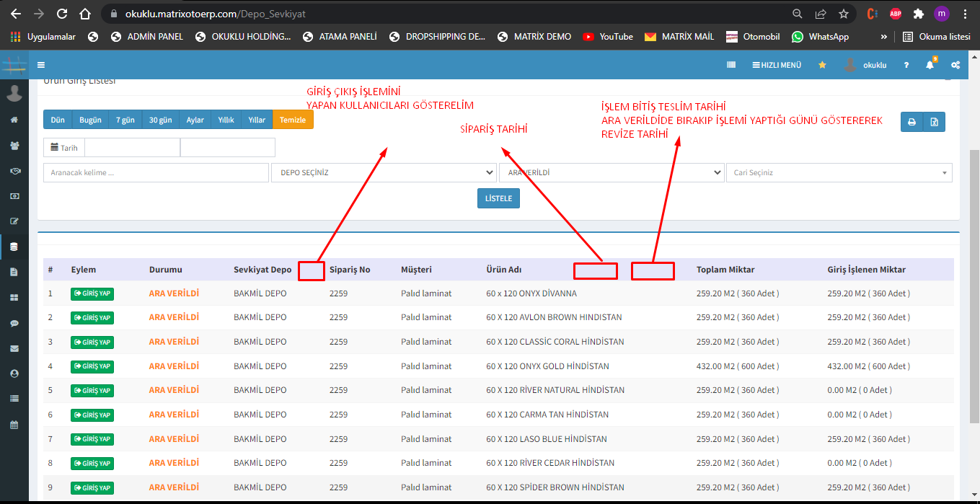
Task: Open the Cari Seçiniz dropdown
Action: 839,173
